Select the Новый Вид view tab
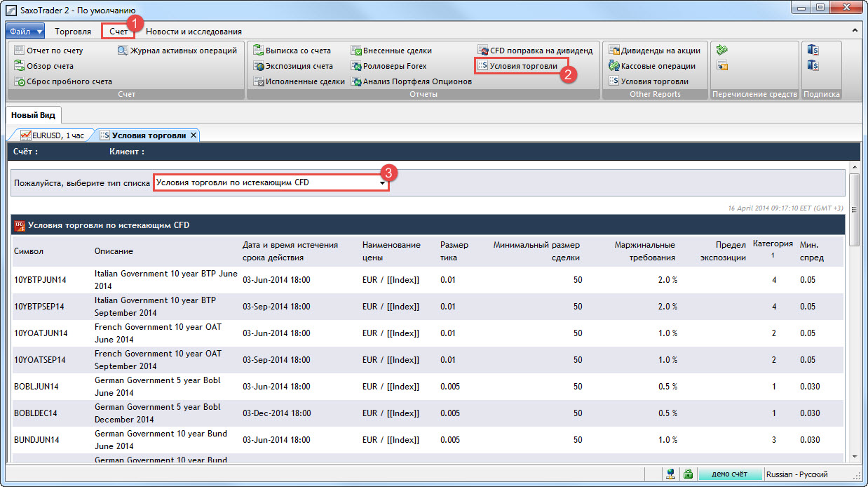Image resolution: width=868 pixels, height=487 pixels. click(x=34, y=115)
